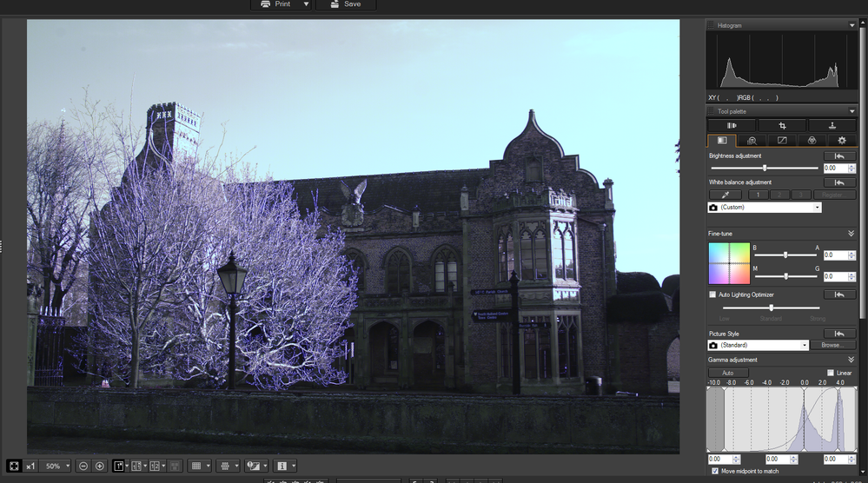Image resolution: width=868 pixels, height=483 pixels.
Task: Switch to the detail magnifier tab
Action: pos(752,141)
